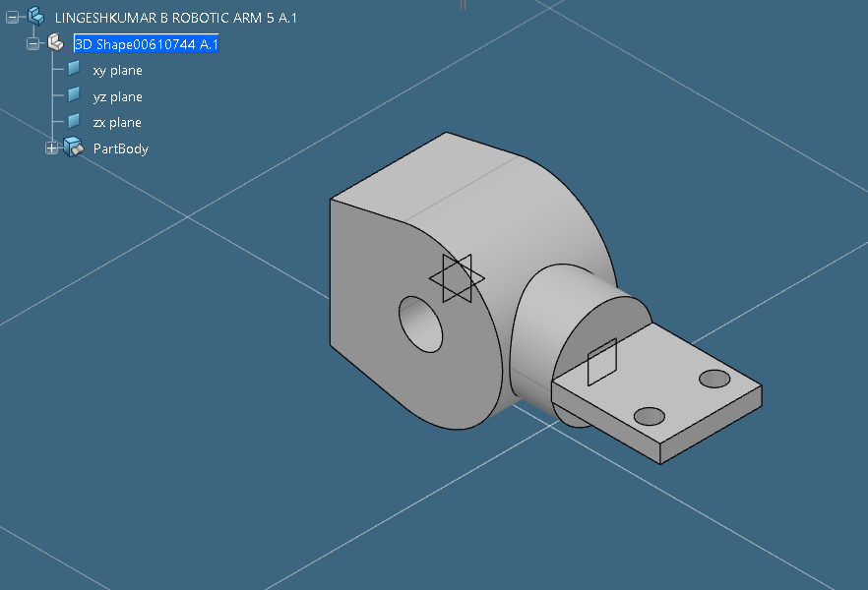This screenshot has height=590, width=868.
Task: Select the 3D Shape representation icon
Action: [55, 42]
